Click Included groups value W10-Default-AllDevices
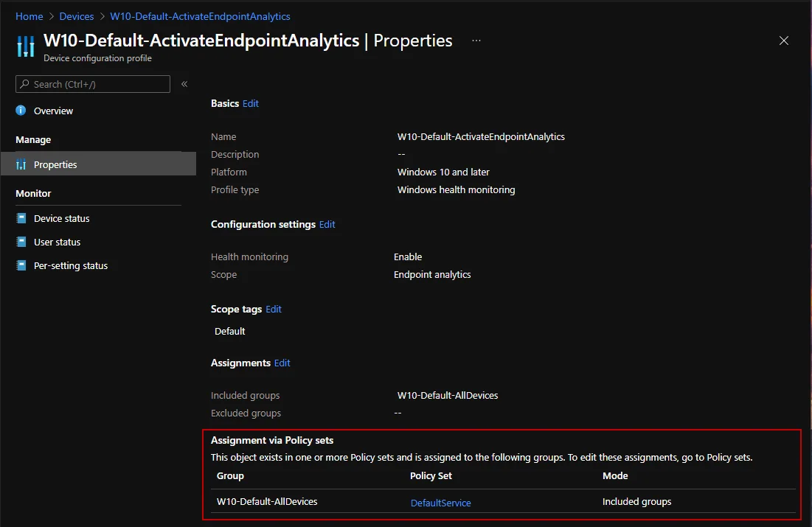Image resolution: width=812 pixels, height=527 pixels. (448, 396)
